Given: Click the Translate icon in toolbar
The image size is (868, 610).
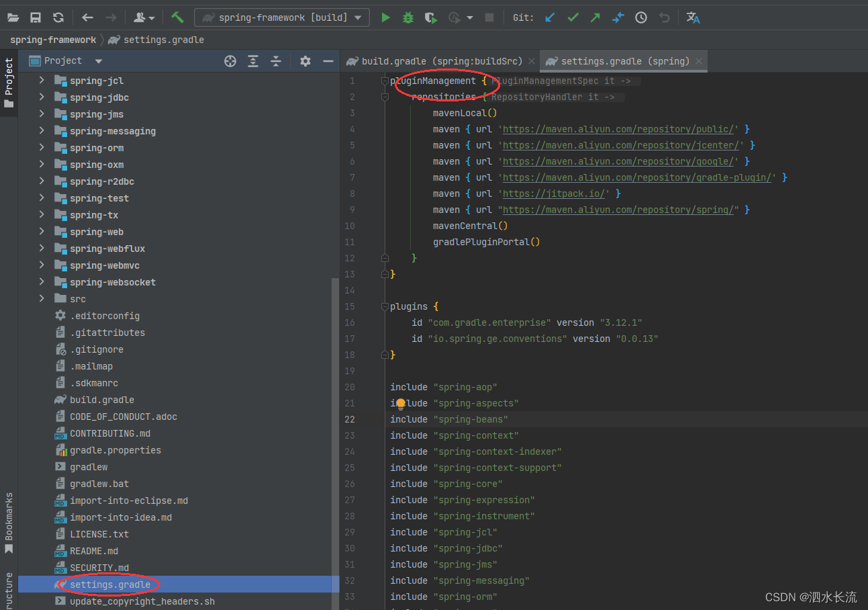Looking at the screenshot, I should point(693,17).
